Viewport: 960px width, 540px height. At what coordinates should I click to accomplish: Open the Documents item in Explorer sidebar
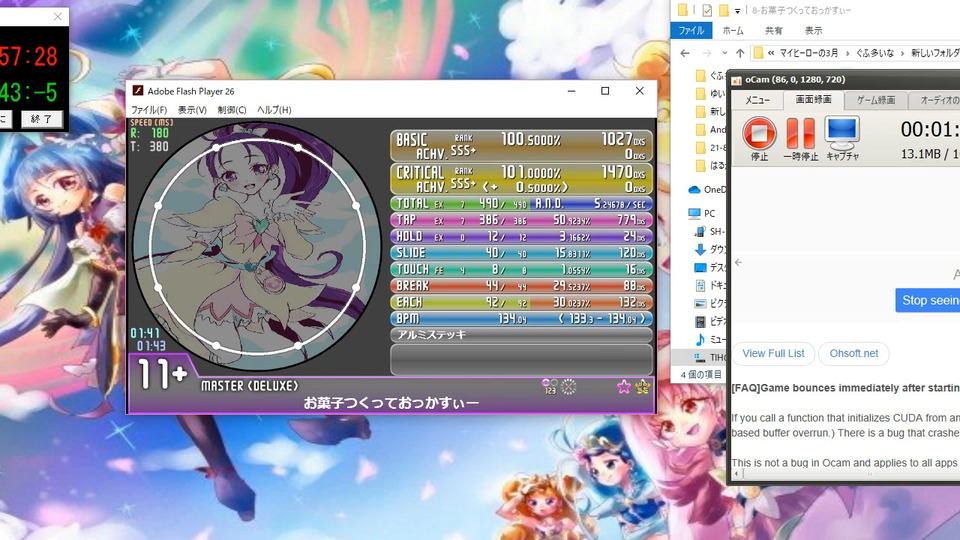(709, 285)
